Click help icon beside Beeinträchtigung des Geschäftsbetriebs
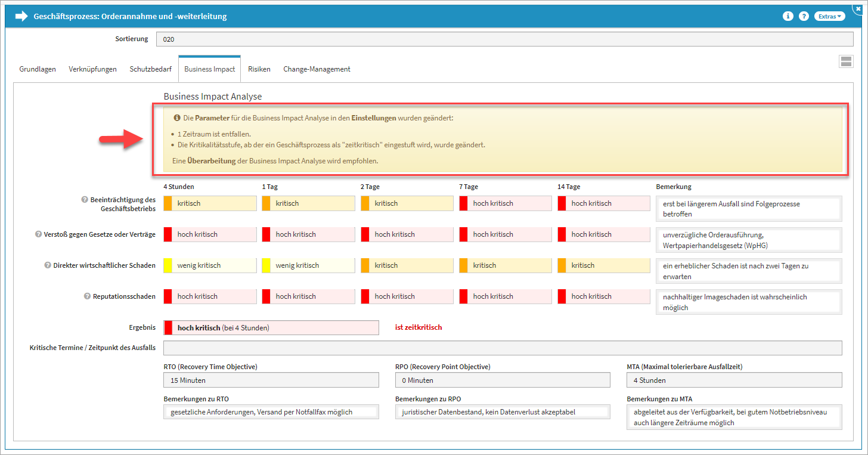 click(x=85, y=199)
